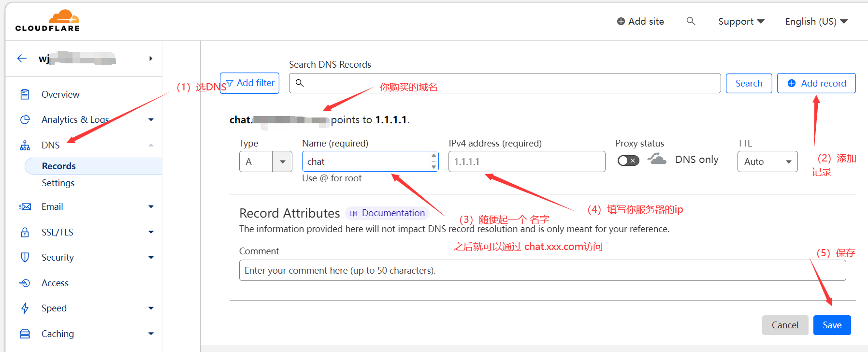Image resolution: width=868 pixels, height=352 pixels.
Task: Click the Name field containing chat
Action: tap(370, 161)
